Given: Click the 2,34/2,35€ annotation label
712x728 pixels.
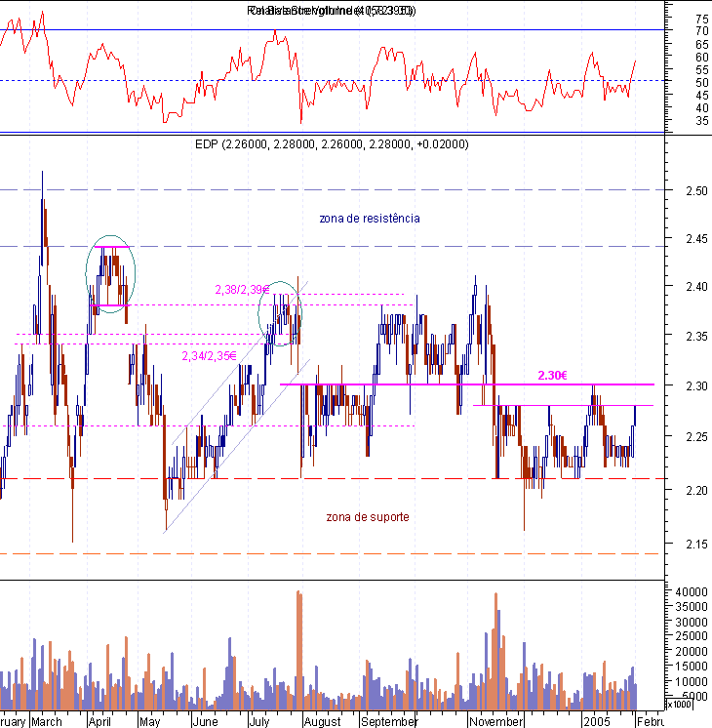Looking at the screenshot, I should coord(210,355).
